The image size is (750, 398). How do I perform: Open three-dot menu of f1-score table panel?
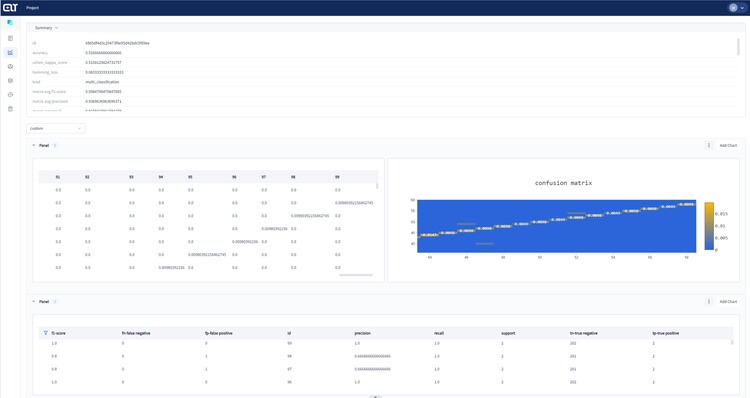coord(709,301)
